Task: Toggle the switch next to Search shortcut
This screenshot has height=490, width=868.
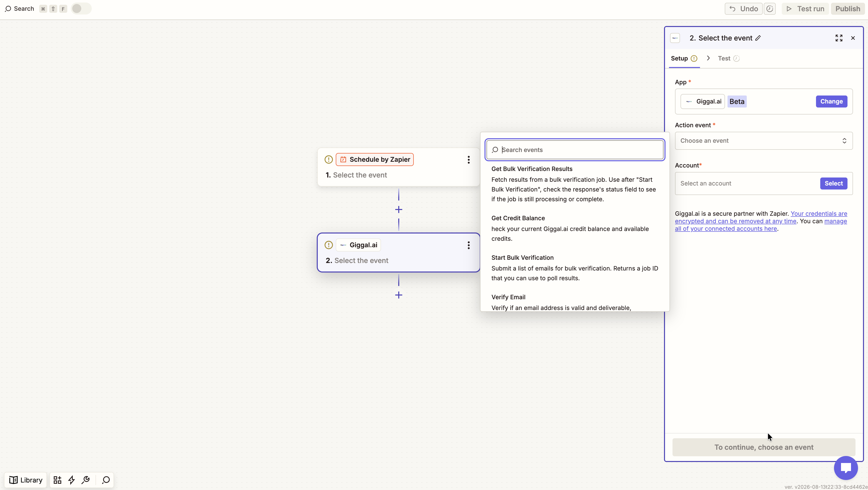Action: point(81,9)
